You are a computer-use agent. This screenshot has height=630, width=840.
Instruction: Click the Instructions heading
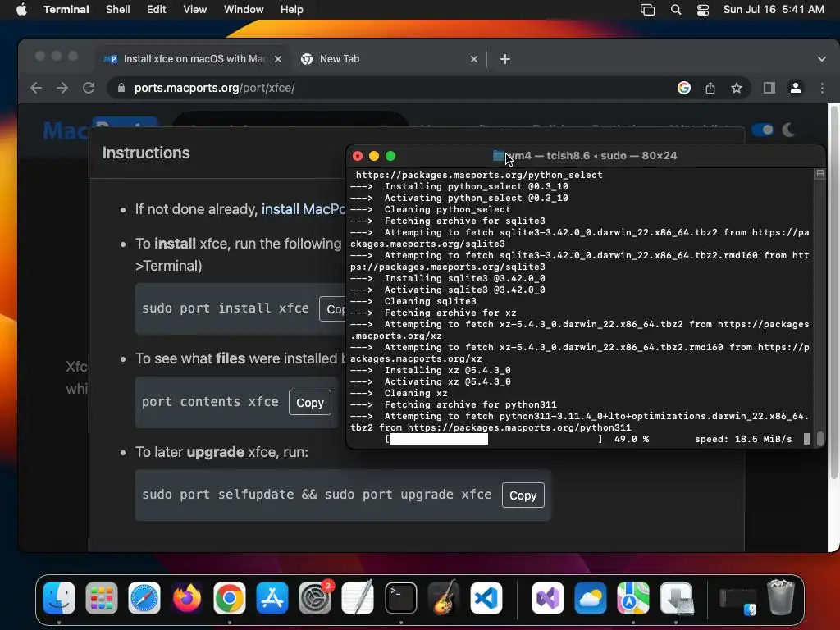[146, 153]
